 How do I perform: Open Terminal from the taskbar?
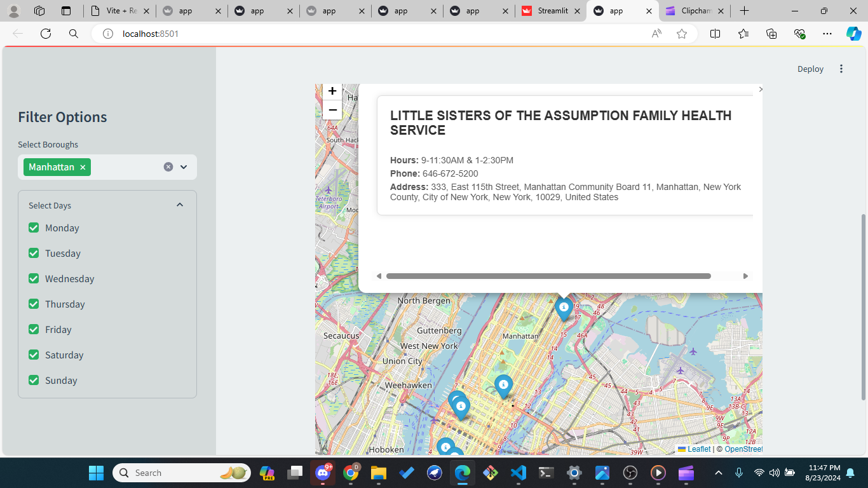pos(546,473)
